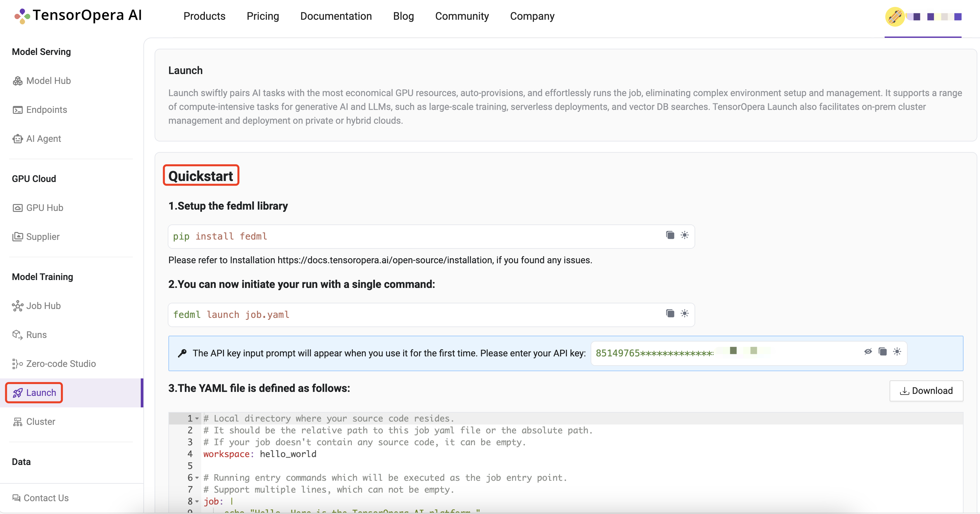
Task: Click the user avatar in header
Action: pos(895,16)
